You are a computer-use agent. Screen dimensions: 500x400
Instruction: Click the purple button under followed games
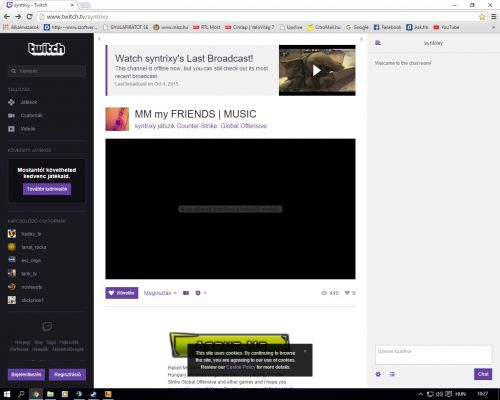(47, 189)
